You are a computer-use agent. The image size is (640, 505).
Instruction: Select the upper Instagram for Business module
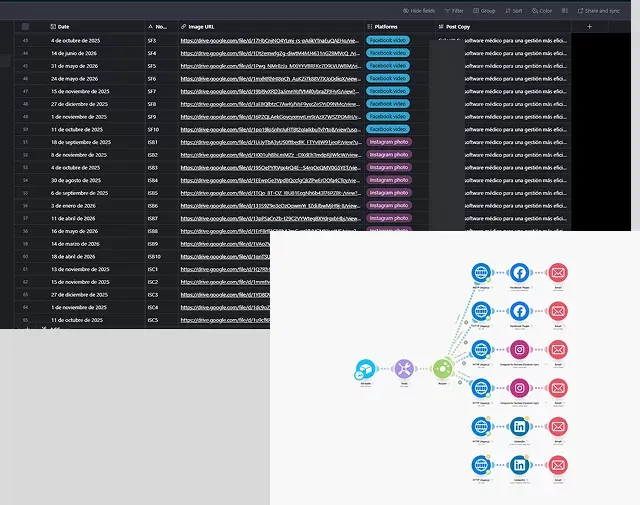tap(520, 351)
